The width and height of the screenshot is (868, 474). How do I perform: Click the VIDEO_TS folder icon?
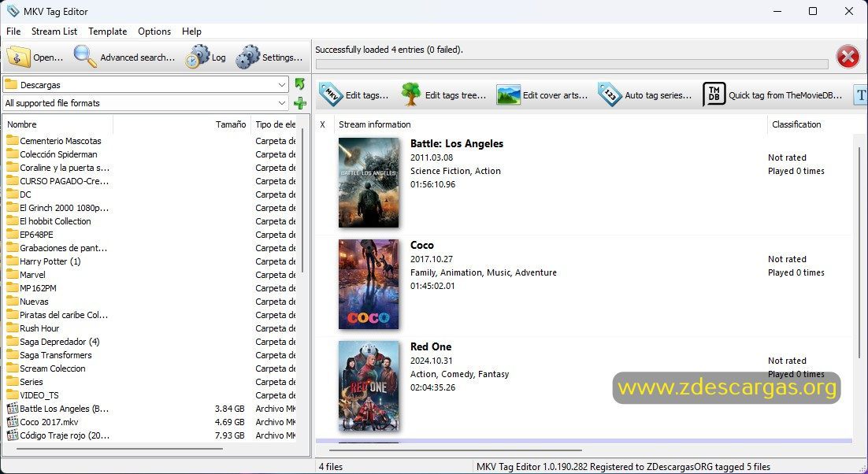12,395
